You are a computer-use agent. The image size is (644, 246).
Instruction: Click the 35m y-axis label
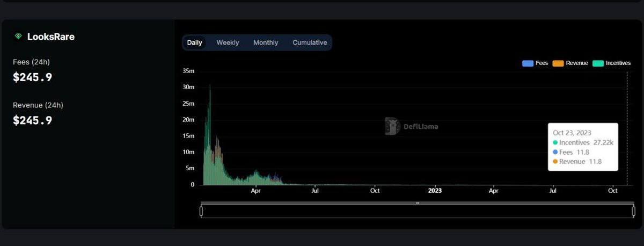[188, 71]
